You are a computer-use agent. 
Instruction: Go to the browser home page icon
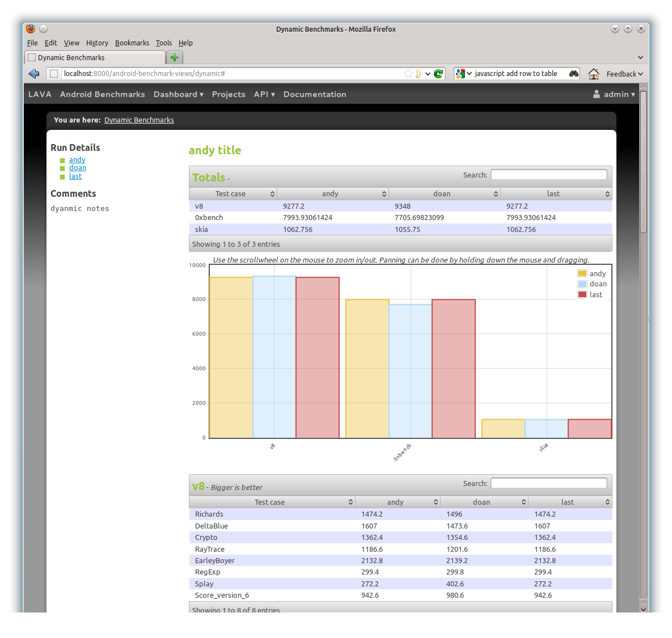(594, 74)
